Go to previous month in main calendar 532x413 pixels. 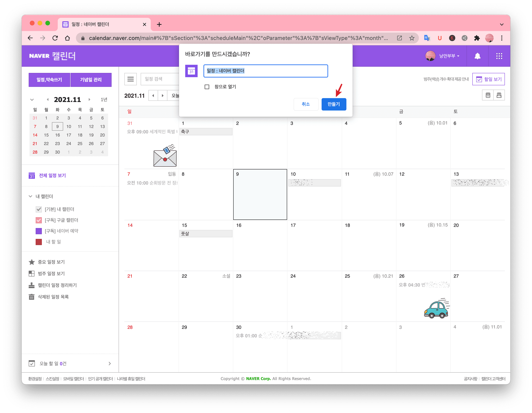pyautogui.click(x=153, y=96)
